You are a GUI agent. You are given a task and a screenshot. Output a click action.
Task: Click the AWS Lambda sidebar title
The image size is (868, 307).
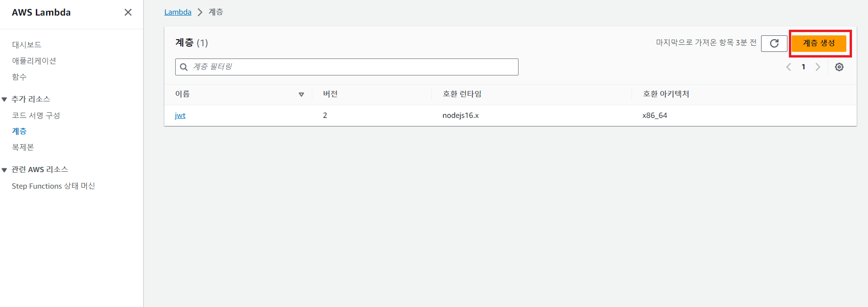click(41, 13)
